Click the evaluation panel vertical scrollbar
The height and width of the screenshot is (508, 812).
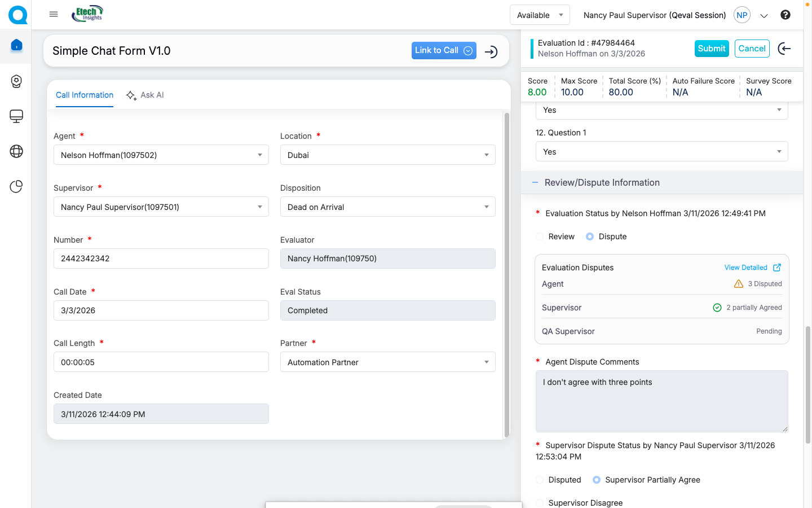click(807, 384)
